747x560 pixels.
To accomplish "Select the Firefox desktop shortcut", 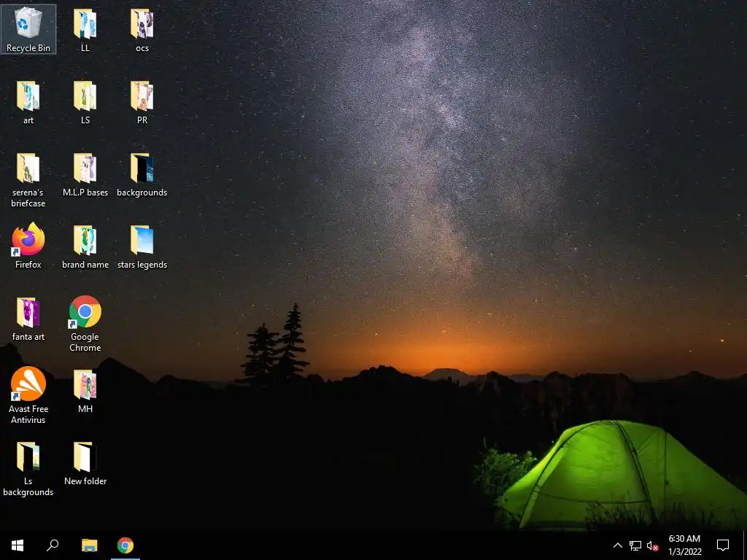I will coord(28,246).
